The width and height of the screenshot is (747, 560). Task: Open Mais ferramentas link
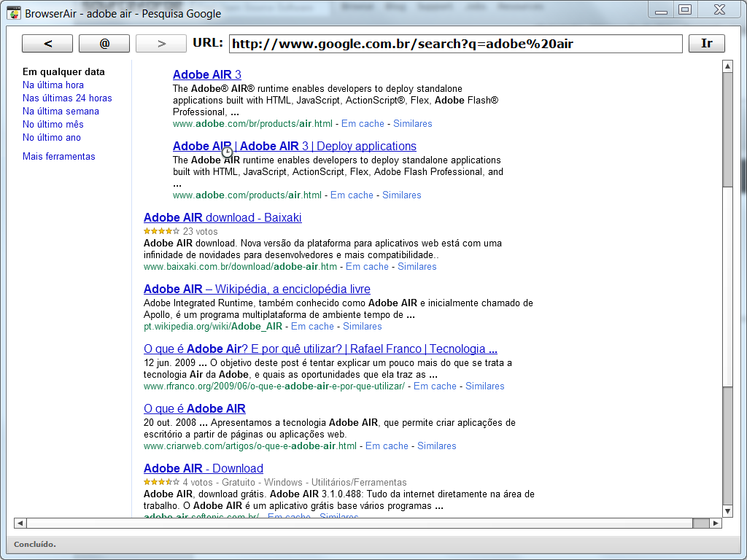tap(58, 156)
